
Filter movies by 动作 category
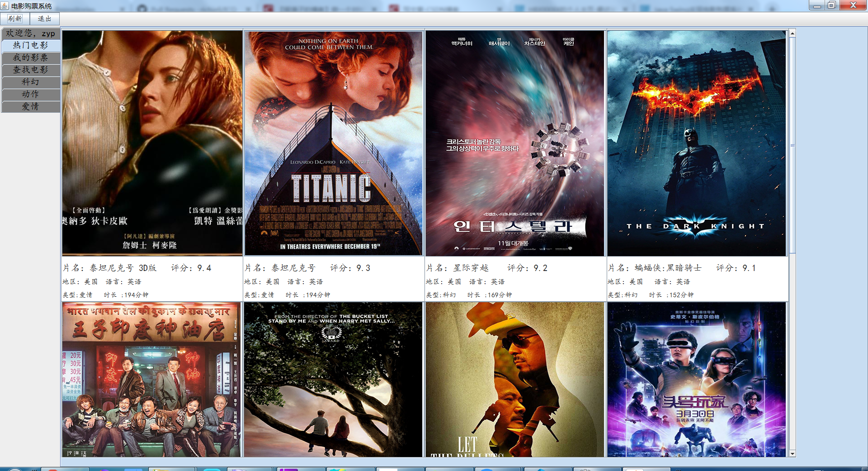click(x=31, y=94)
